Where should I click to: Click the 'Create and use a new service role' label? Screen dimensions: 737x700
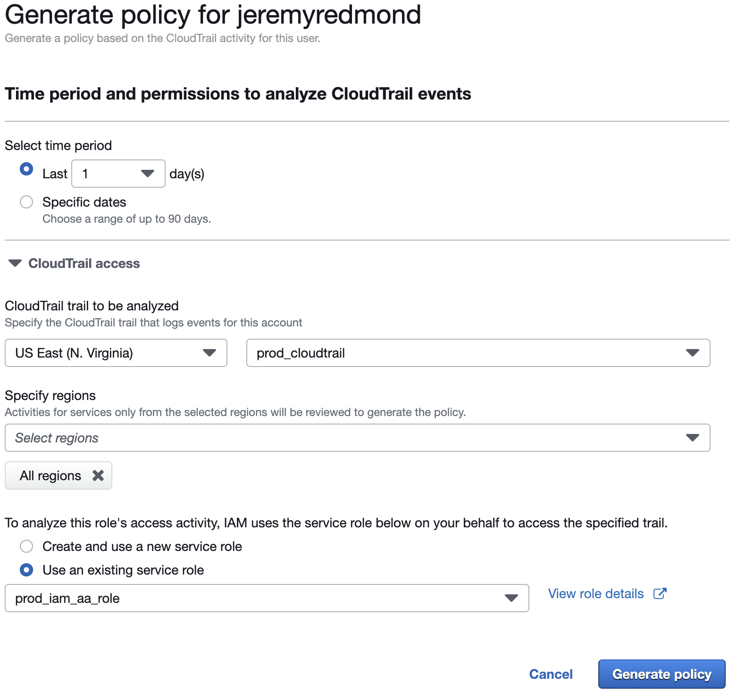click(x=142, y=546)
